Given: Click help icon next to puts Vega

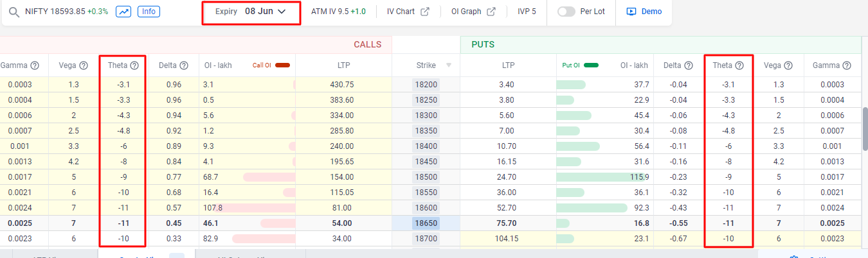Looking at the screenshot, I should coord(788,65).
